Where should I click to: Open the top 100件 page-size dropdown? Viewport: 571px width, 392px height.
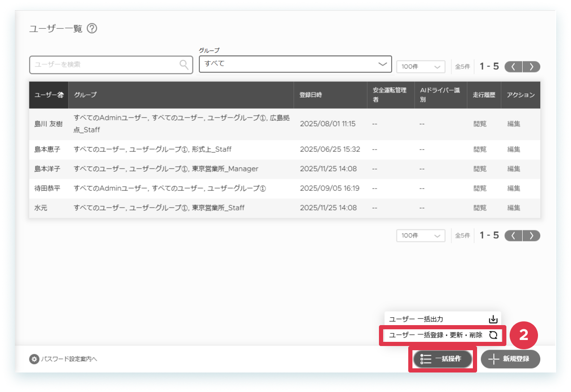[420, 67]
